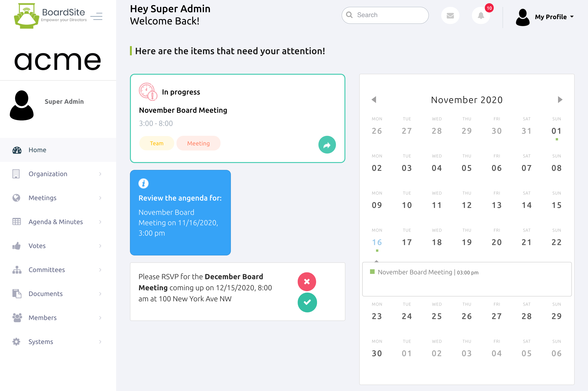Click the Votes thumbs-up icon

tap(16, 246)
